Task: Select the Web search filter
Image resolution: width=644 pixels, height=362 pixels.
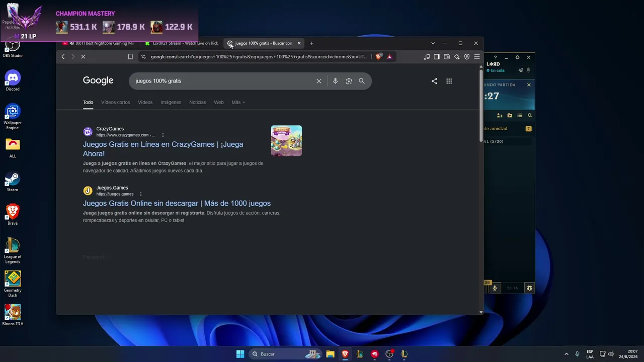Action: coord(218,103)
